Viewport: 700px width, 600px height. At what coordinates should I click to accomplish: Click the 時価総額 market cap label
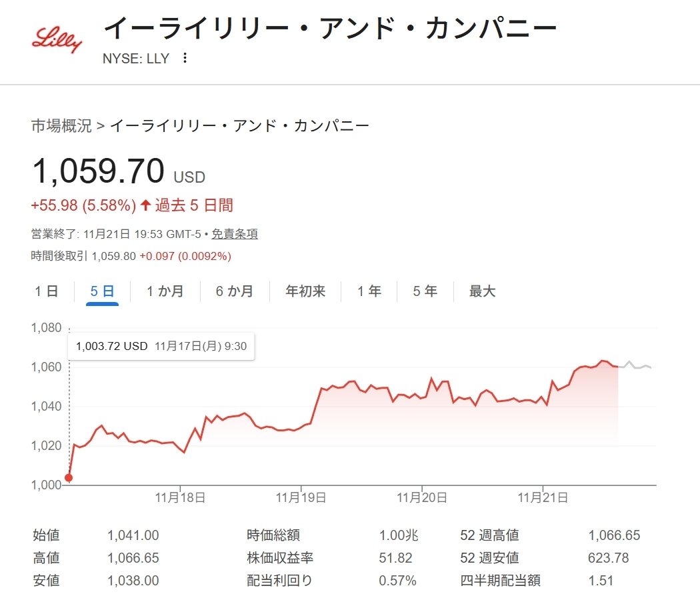point(273,535)
